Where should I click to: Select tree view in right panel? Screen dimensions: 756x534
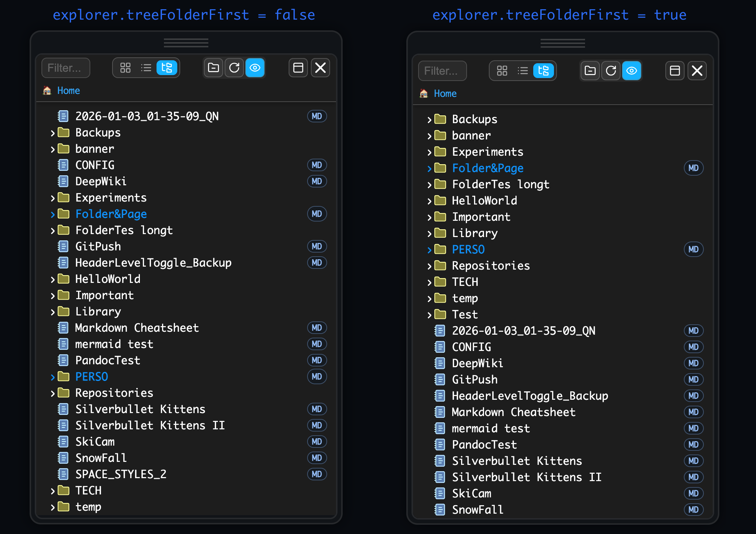[543, 71]
